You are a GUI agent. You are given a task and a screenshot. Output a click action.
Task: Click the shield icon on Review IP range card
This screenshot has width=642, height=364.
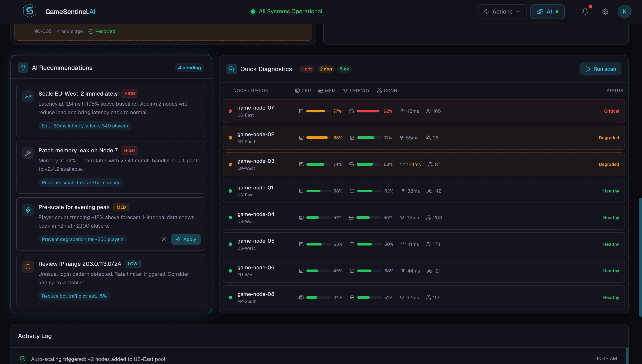pyautogui.click(x=28, y=266)
